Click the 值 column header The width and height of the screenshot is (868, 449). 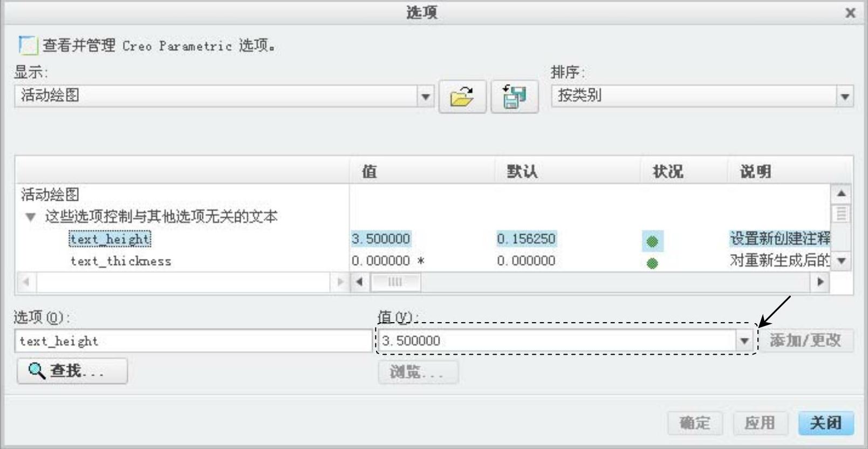click(x=369, y=172)
